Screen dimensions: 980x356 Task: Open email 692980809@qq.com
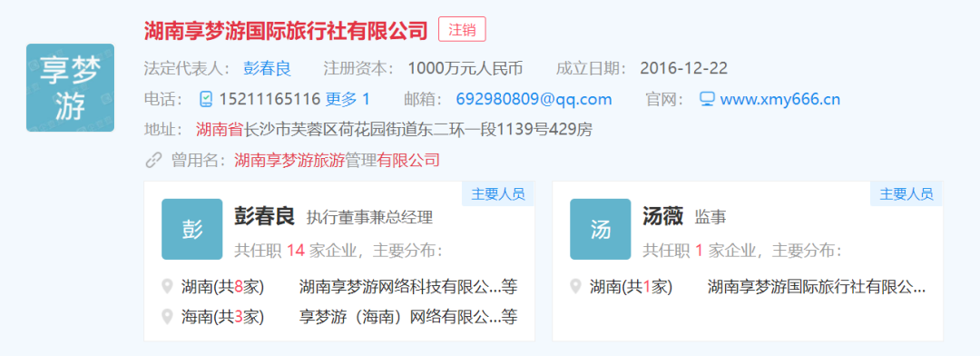tap(534, 99)
